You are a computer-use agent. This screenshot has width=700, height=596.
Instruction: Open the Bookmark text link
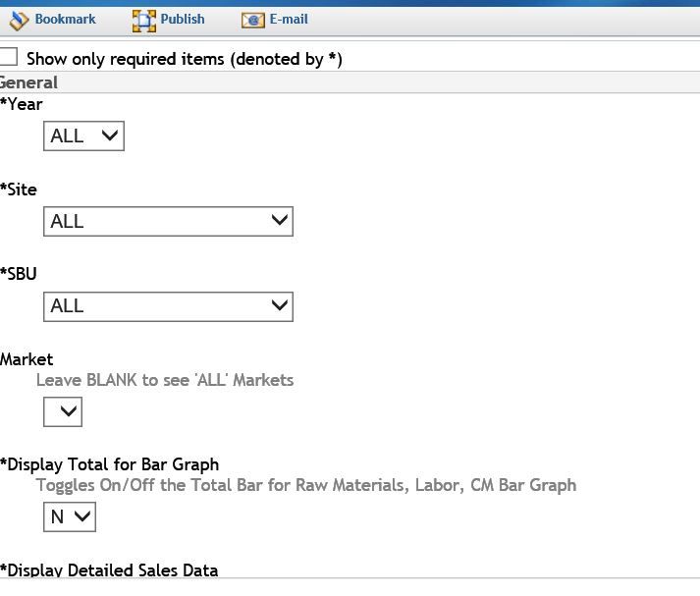click(65, 19)
